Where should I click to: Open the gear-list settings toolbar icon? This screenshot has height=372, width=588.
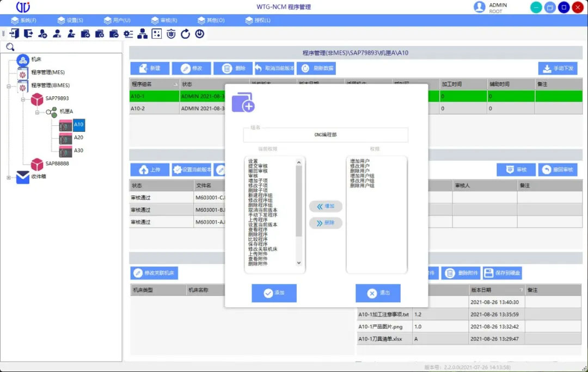click(128, 34)
